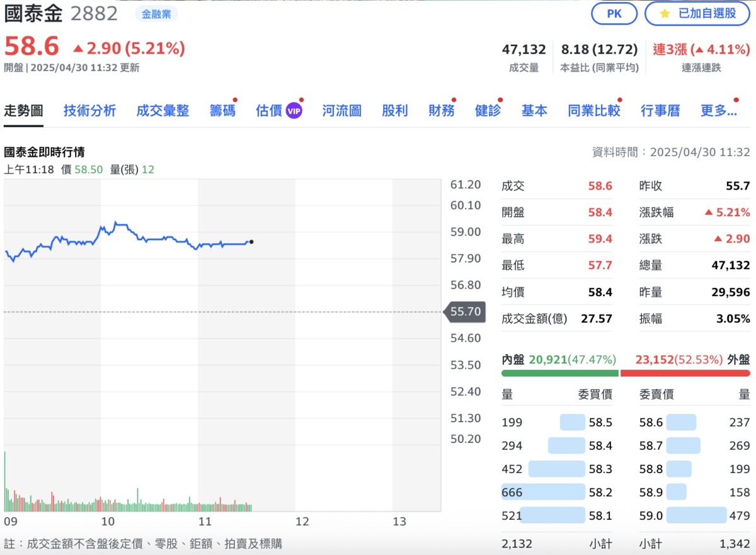Switch to the 股利 tab
Screen dimensions: 756x555
[x=395, y=111]
